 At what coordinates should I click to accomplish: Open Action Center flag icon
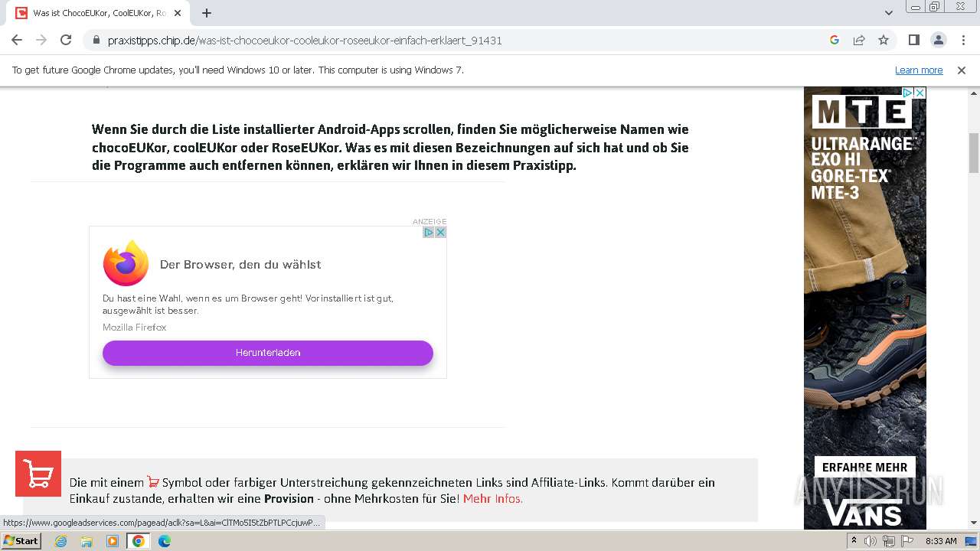tap(907, 541)
